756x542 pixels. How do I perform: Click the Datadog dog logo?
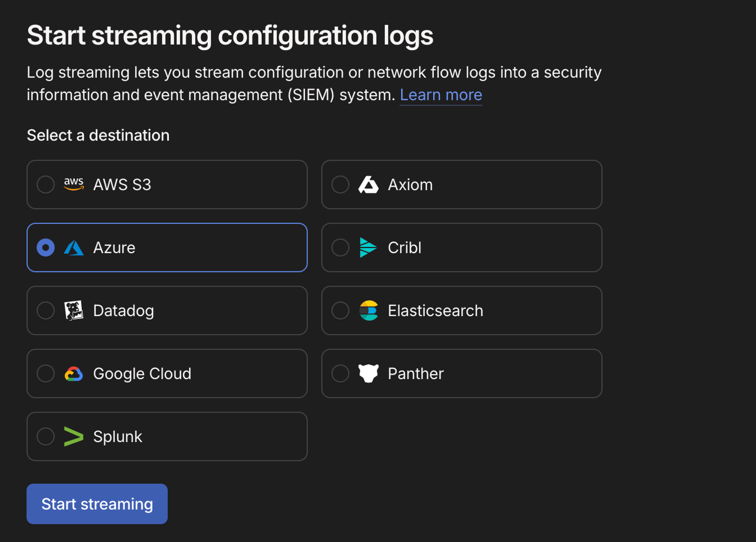(74, 311)
